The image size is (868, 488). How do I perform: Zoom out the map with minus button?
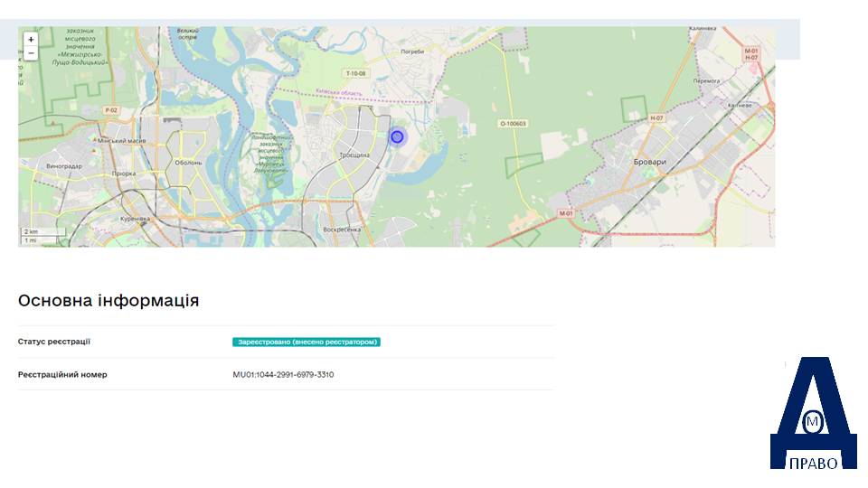pos(31,53)
